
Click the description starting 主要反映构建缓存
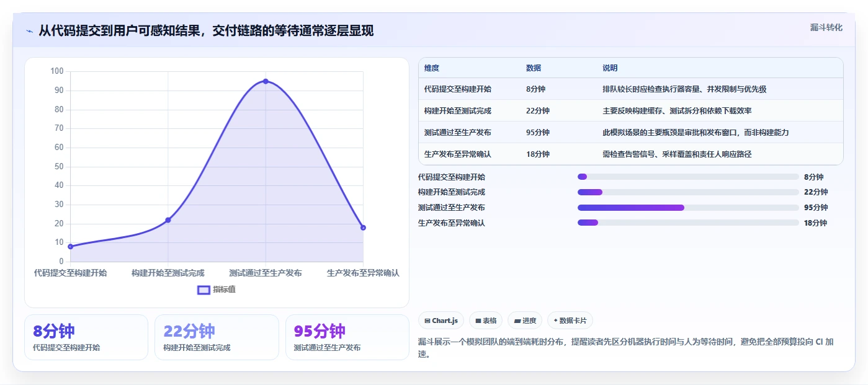[677, 111]
